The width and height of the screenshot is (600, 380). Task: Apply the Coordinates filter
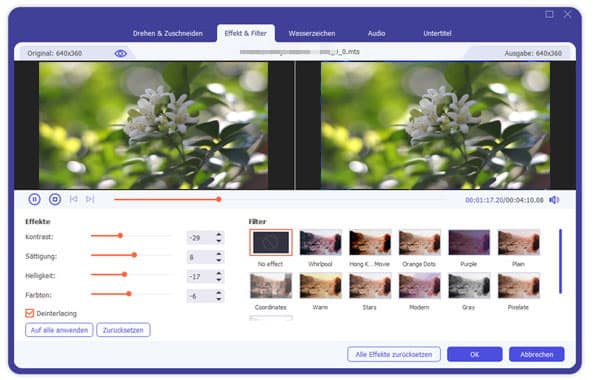click(271, 285)
